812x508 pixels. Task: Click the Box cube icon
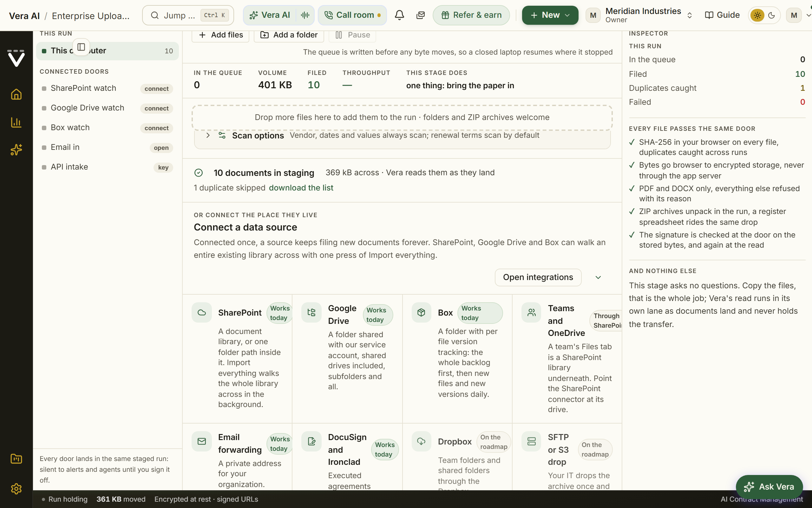[422, 312]
